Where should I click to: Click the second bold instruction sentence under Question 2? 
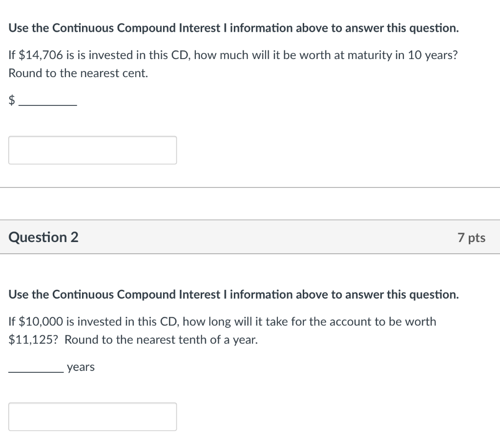pos(233,294)
